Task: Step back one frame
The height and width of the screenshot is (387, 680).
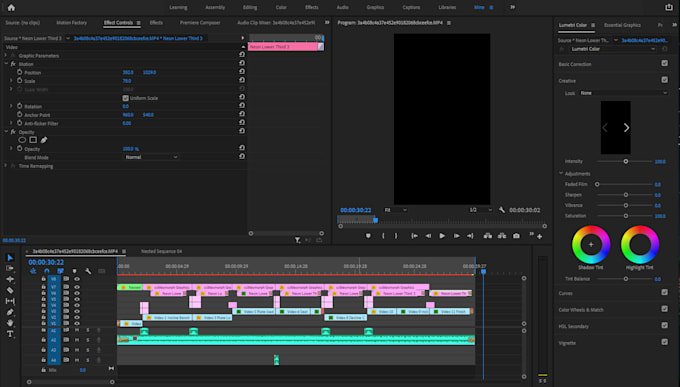Action: pos(428,236)
